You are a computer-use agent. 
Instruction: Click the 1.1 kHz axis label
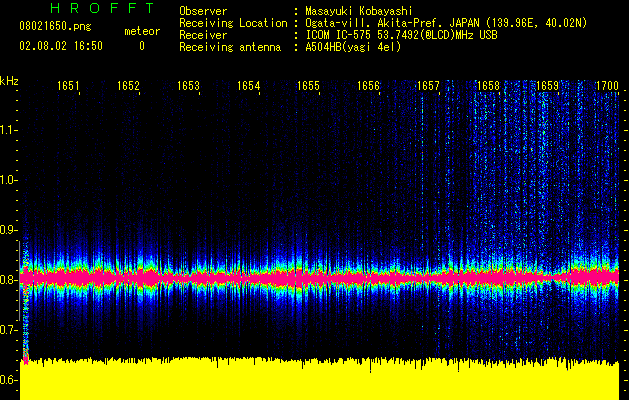pos(8,130)
